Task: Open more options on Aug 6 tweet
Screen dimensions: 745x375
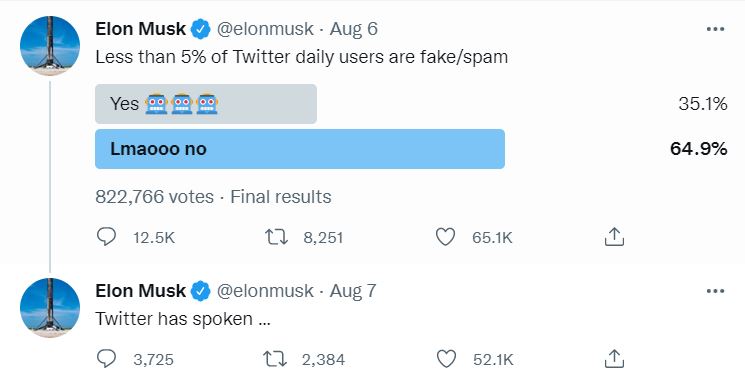Action: pos(715,29)
